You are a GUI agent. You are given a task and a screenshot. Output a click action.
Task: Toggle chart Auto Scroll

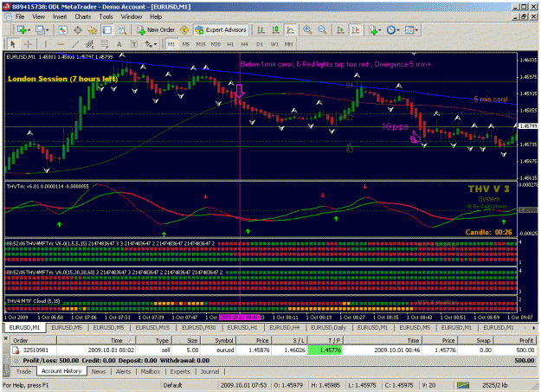tap(340, 30)
